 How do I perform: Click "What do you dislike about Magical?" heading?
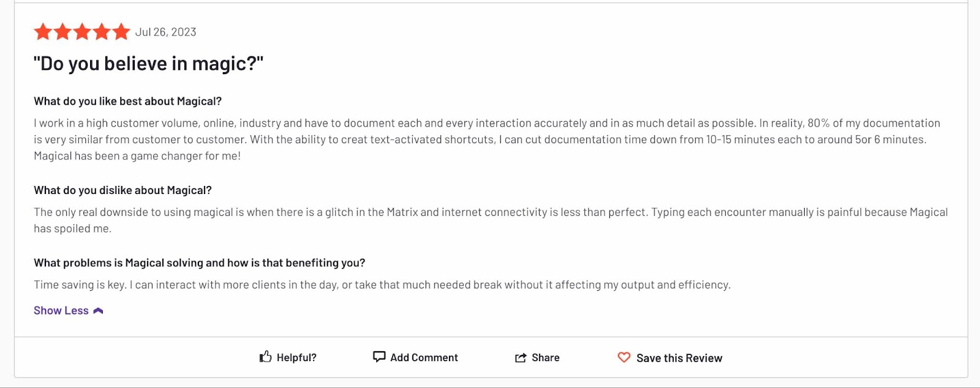[123, 190]
